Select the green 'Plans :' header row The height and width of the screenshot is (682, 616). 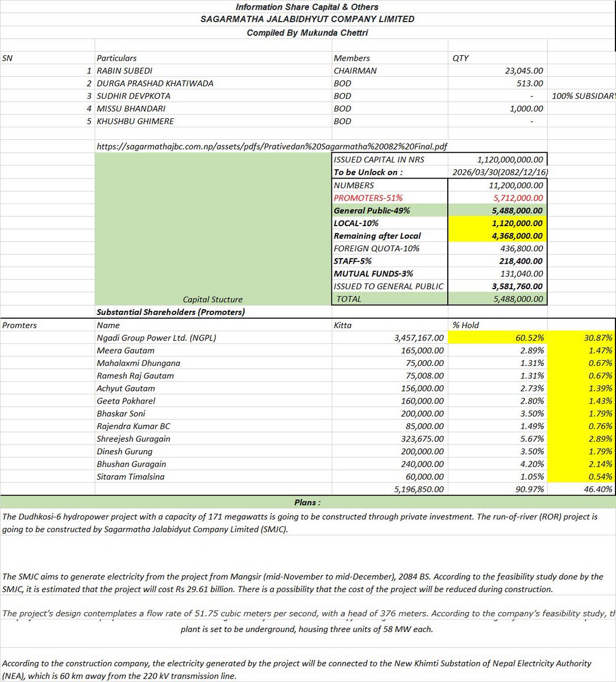pyautogui.click(x=308, y=502)
